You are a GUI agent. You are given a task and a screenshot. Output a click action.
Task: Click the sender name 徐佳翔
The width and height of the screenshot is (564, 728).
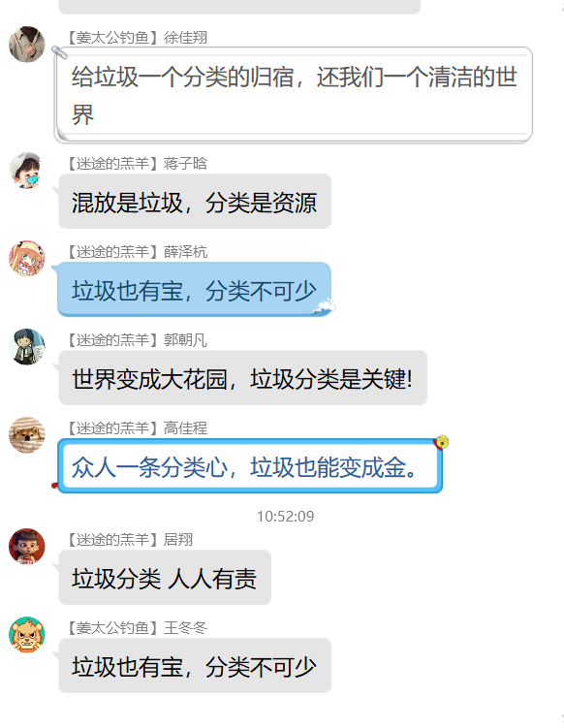coord(185,38)
